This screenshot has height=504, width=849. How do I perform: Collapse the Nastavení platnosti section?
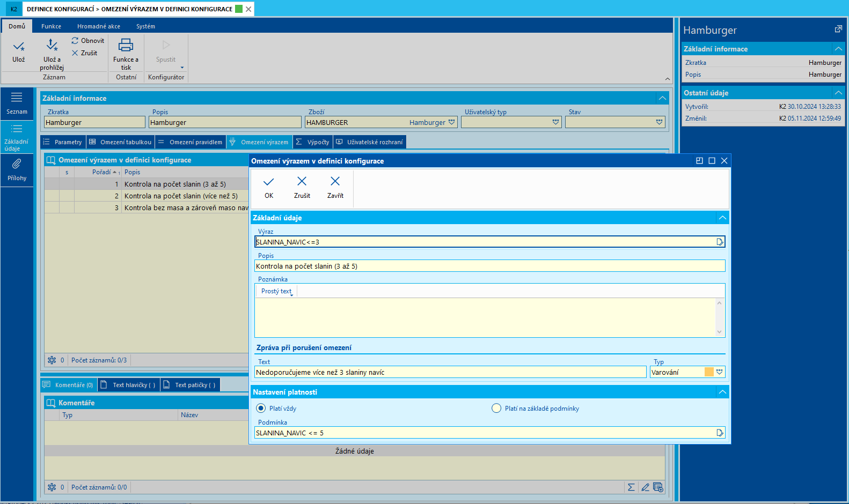coord(722,392)
